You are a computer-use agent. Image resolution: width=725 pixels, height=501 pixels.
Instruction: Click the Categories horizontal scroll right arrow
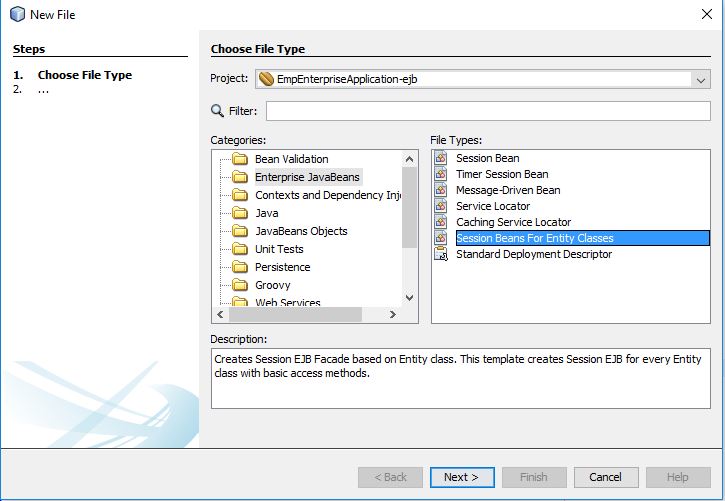tap(393, 314)
